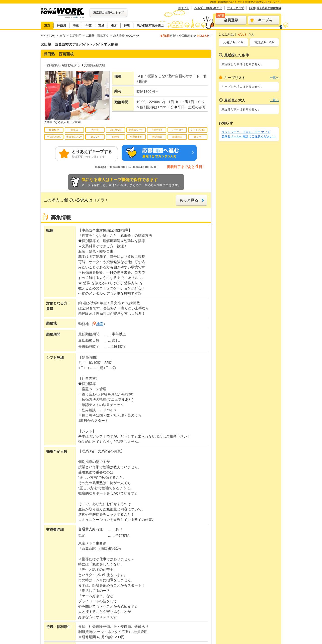Viewport: 322px width, 644px height.
Task: Click the バイトTOP breadcrumb
Action: pyautogui.click(x=48, y=36)
